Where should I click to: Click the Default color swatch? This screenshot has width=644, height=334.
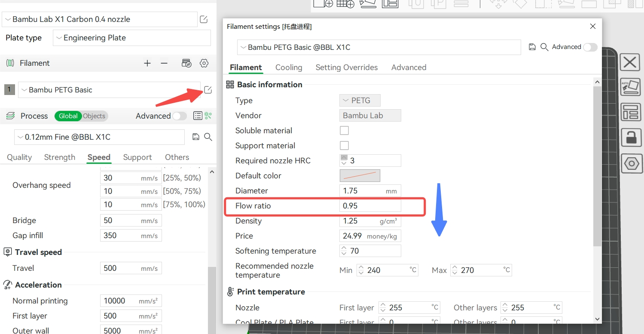[360, 175]
